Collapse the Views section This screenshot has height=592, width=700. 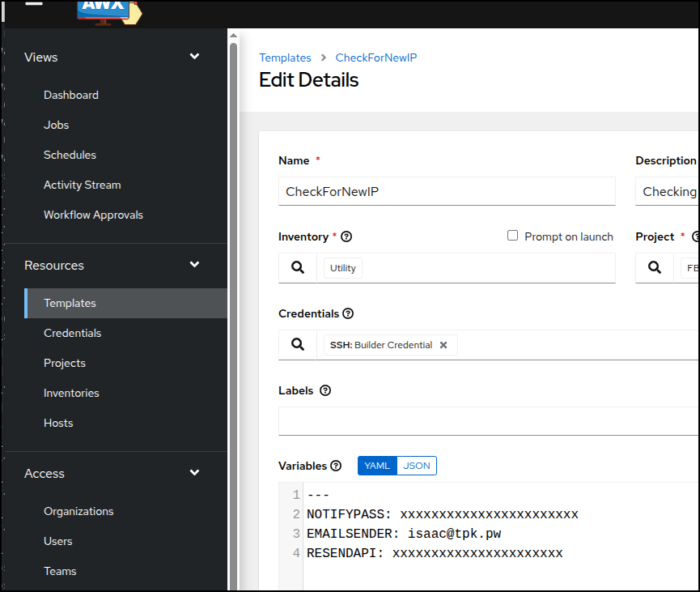[194, 57]
